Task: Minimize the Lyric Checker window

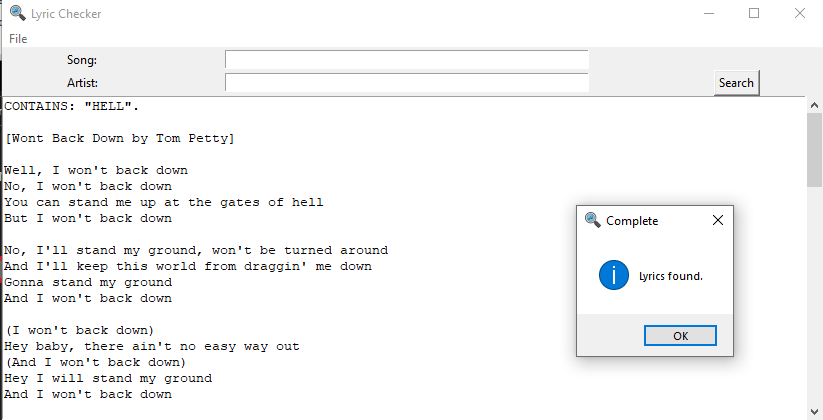Action: (x=709, y=13)
